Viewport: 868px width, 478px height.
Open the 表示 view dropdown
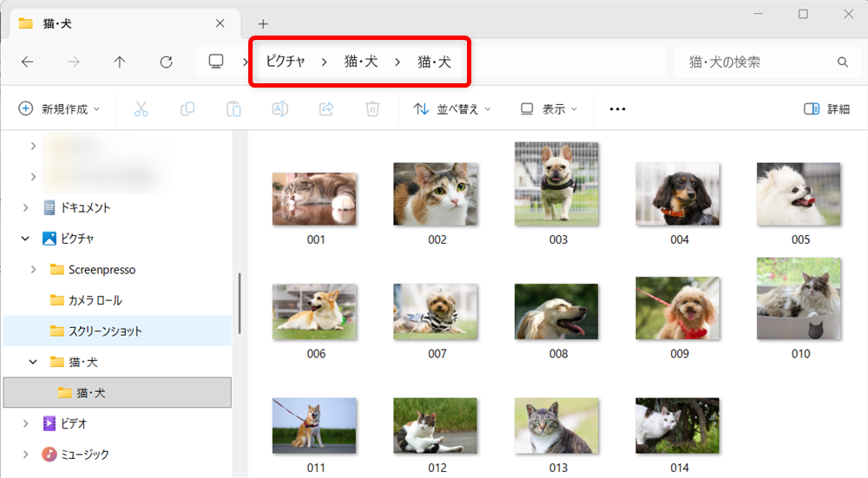tap(549, 109)
